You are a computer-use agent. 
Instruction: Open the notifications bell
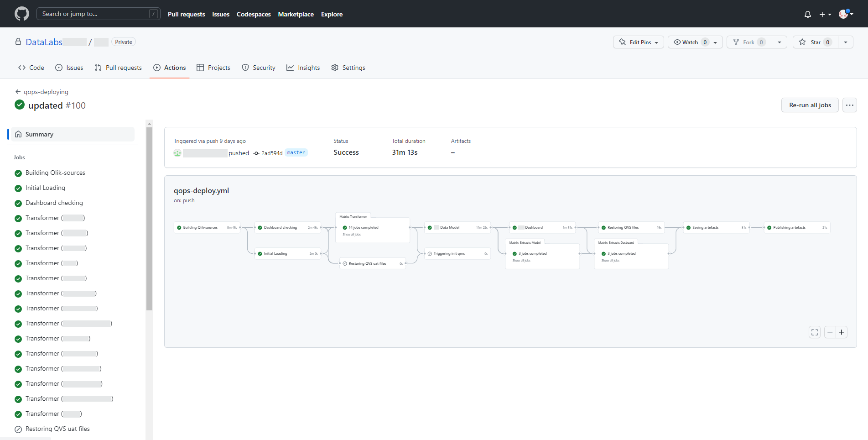coord(807,15)
